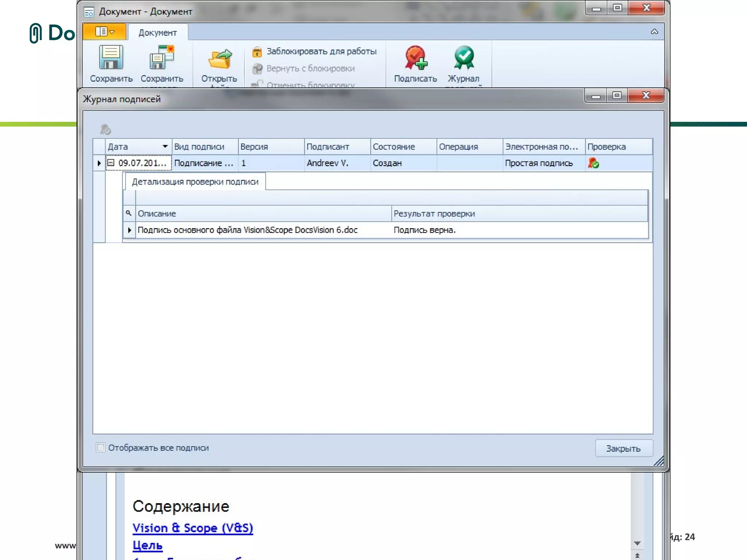
Task: Click Заблокировать для работы lock icon
Action: (257, 52)
